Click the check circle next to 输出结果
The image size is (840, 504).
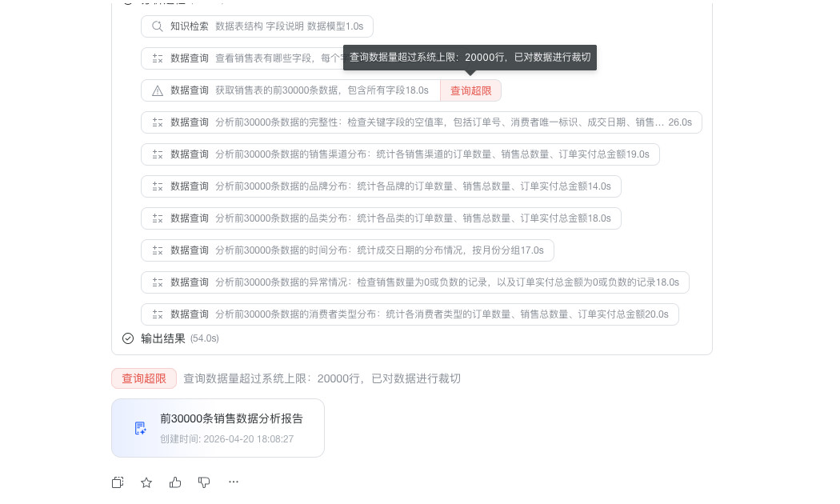[x=128, y=338]
